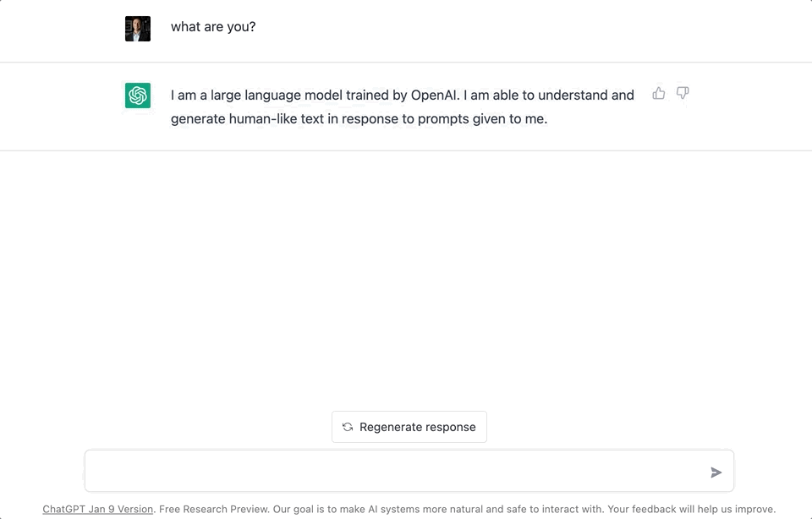
Task: Click the word "OpenAI" in the response
Action: pos(435,95)
